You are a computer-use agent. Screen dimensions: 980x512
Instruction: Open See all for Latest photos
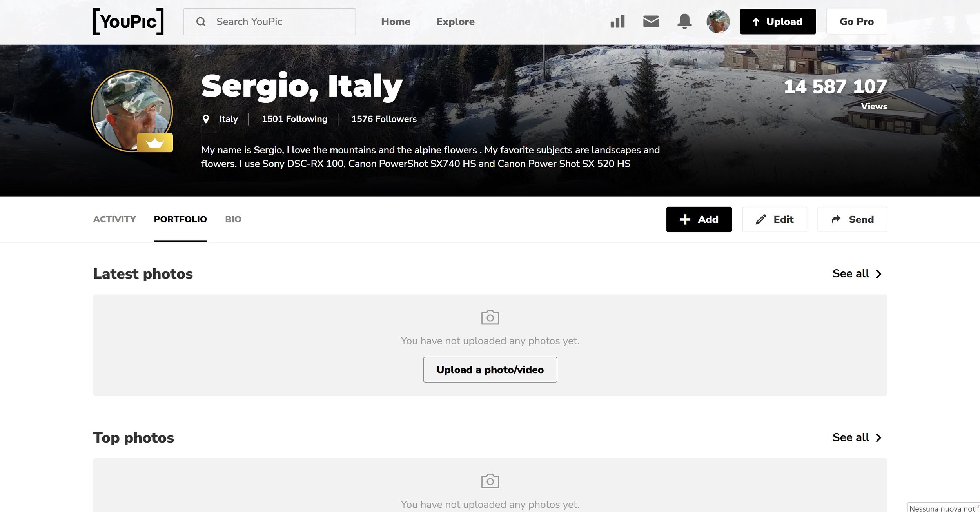pos(857,274)
